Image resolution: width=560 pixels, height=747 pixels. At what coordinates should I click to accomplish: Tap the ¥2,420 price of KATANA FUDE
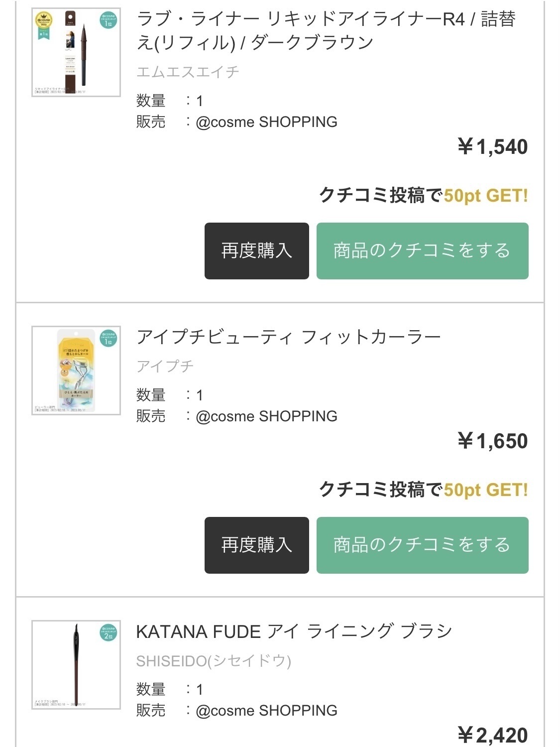[x=492, y=735]
